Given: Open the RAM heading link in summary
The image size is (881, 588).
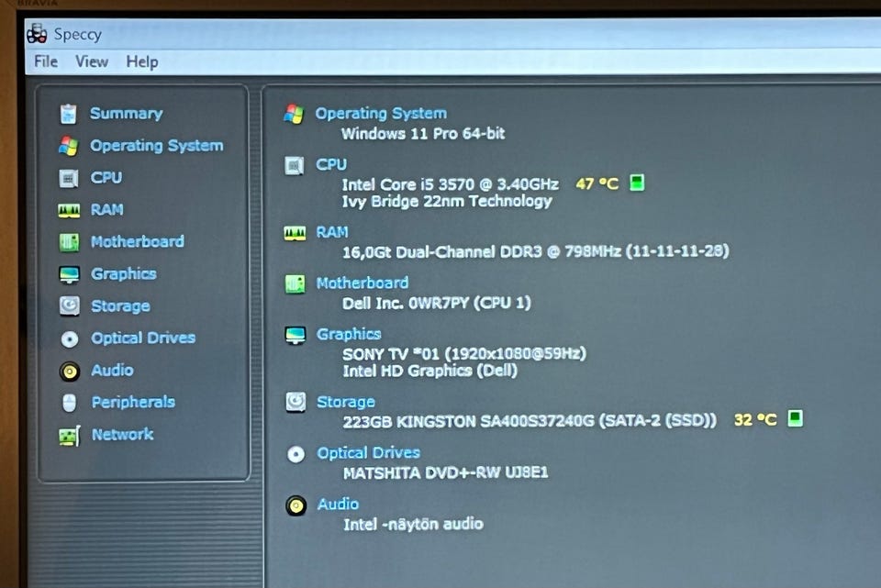Looking at the screenshot, I should coord(332,232).
